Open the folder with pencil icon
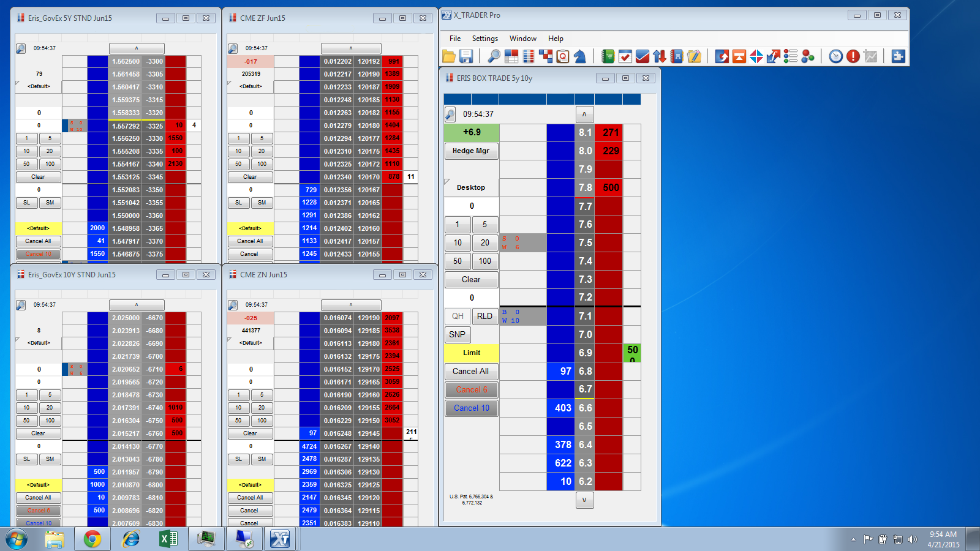This screenshot has width=980, height=551. click(x=694, y=56)
